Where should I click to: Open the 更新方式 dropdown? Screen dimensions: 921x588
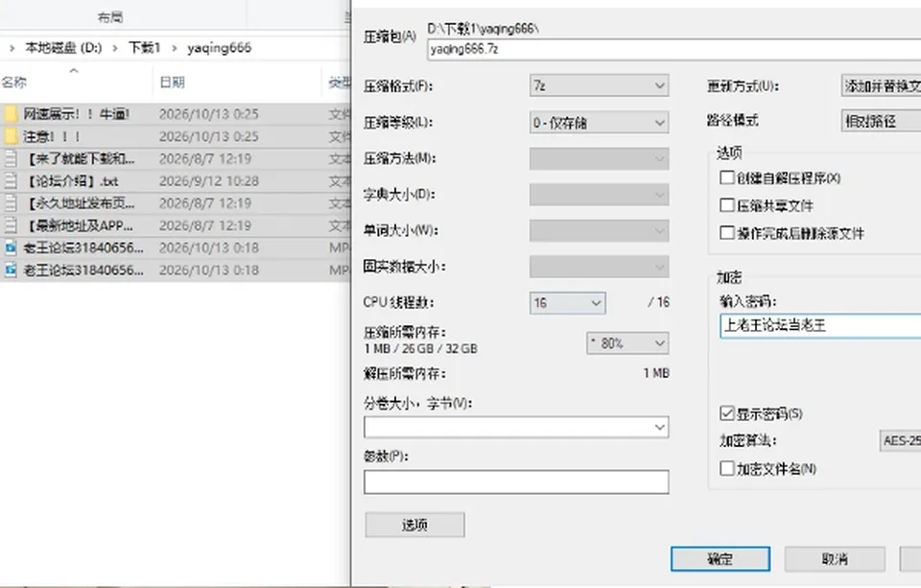tap(881, 86)
